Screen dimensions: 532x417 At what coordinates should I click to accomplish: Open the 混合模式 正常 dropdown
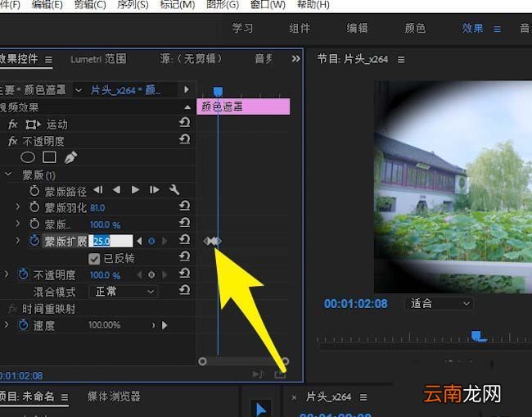(123, 292)
